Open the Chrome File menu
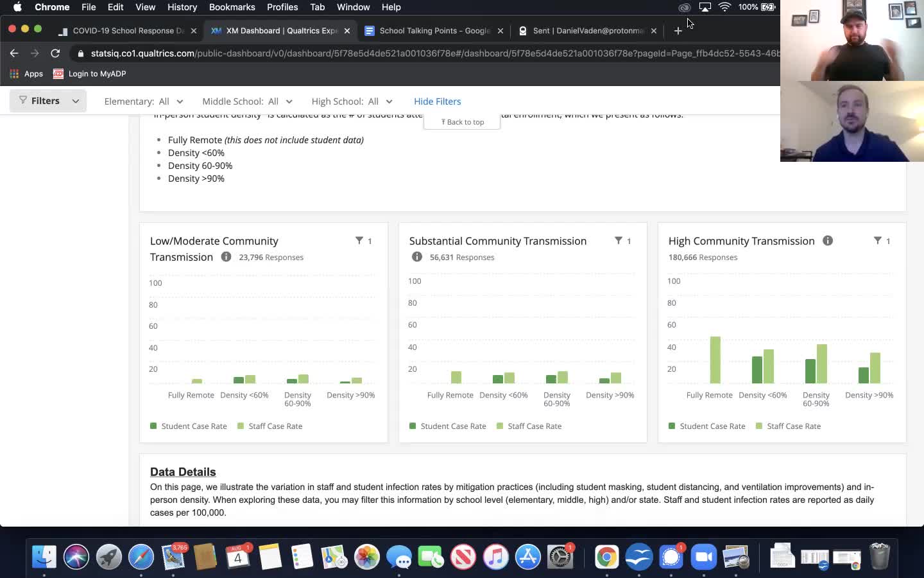The width and height of the screenshot is (924, 578). pos(89,7)
